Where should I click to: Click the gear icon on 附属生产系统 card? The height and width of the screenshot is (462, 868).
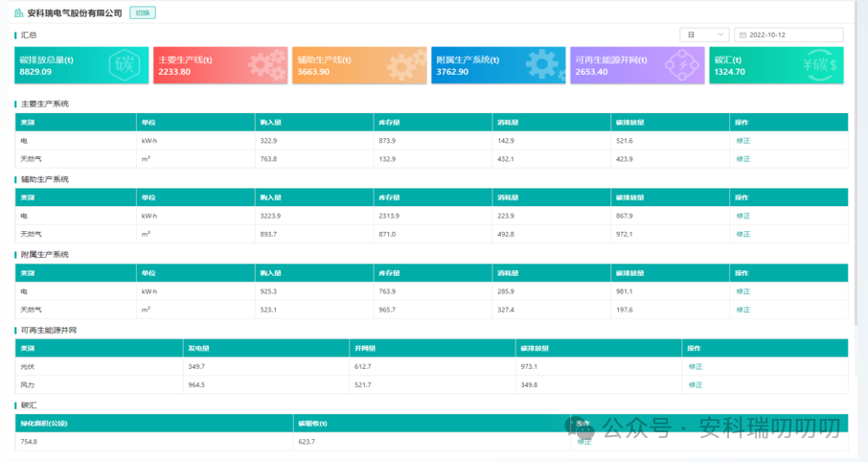(545, 64)
